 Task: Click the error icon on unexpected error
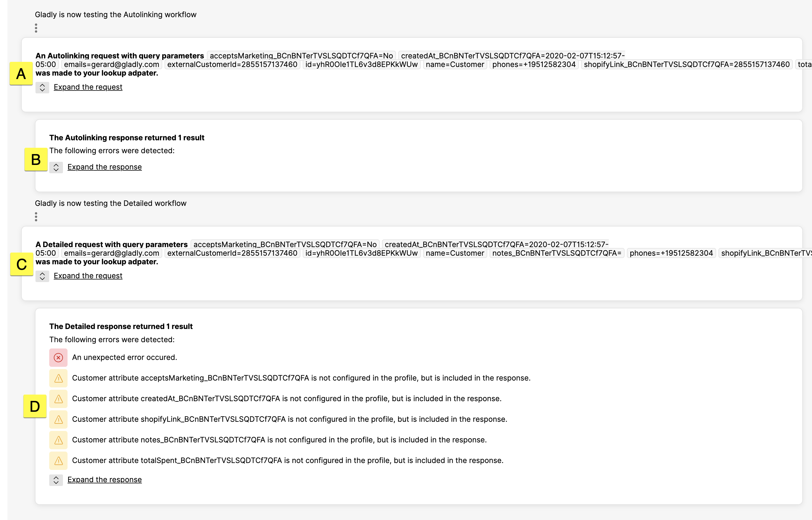click(58, 358)
